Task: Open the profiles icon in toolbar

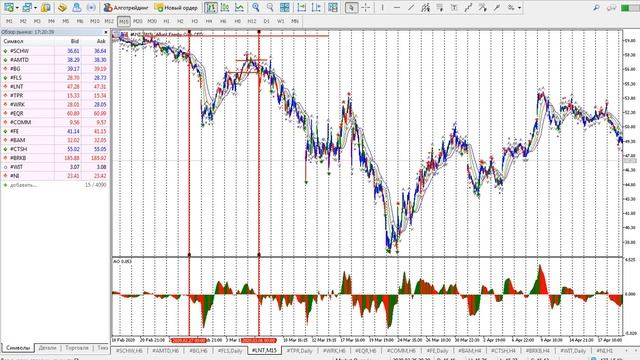Action: click(27, 7)
